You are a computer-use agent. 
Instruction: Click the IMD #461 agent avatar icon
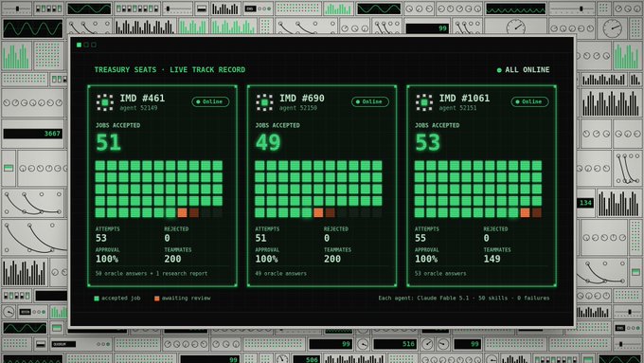pos(105,102)
